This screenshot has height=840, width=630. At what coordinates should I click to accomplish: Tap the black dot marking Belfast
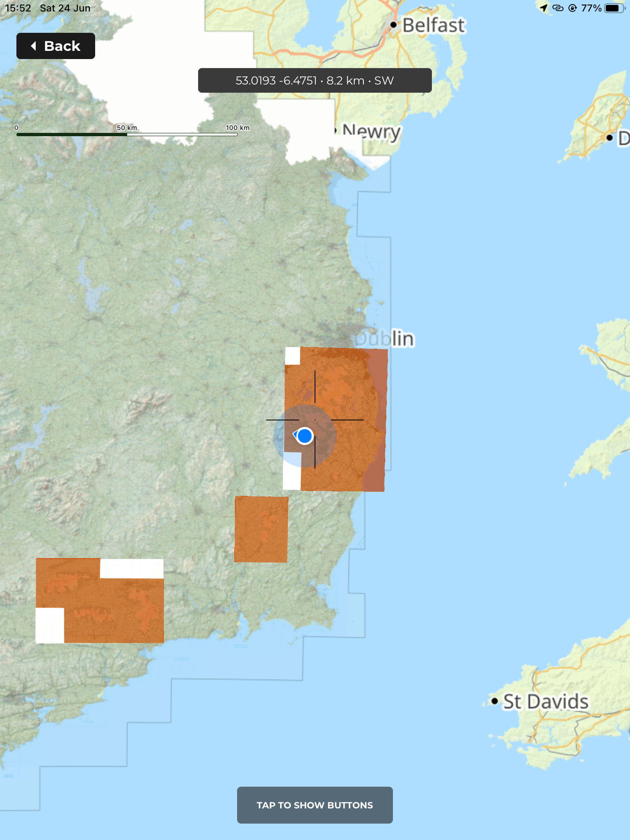pos(393,25)
